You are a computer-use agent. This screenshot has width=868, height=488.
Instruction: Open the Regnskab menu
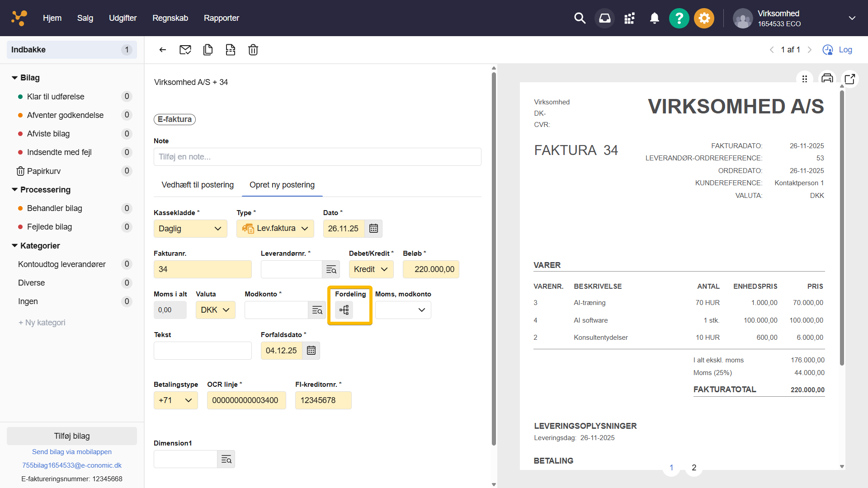pos(170,18)
